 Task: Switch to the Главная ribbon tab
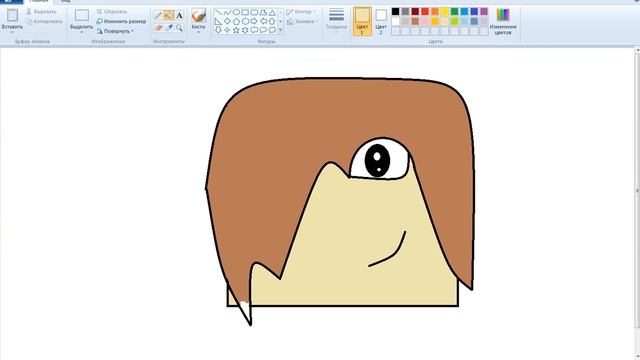(x=39, y=2)
